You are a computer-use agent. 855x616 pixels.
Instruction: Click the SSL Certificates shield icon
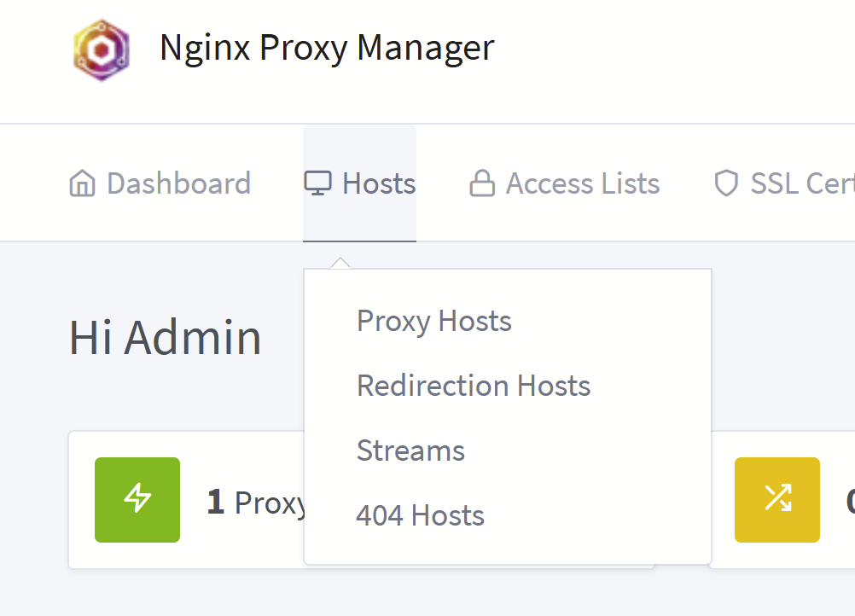[725, 183]
